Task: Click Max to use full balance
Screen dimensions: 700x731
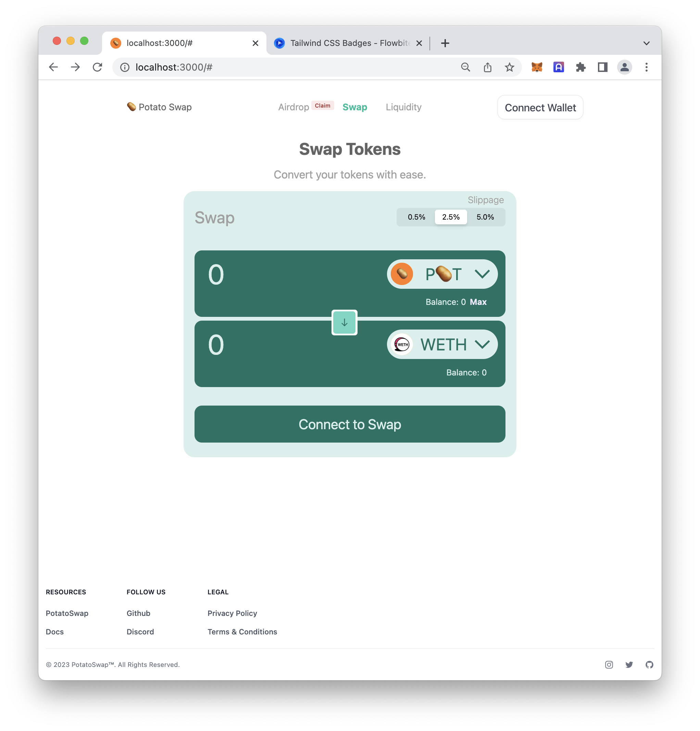Action: [x=478, y=302]
